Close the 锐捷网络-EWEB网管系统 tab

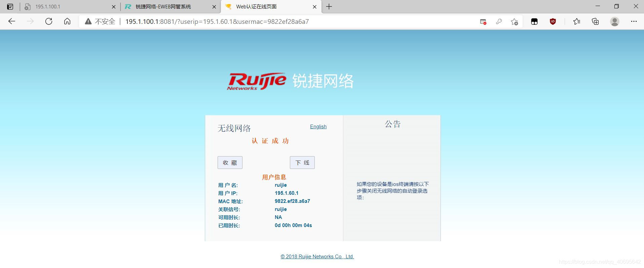pyautogui.click(x=214, y=7)
